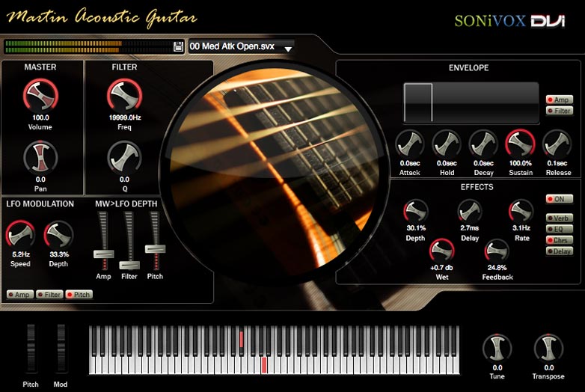585x392 pixels.
Task: Click the Filter Freq knob
Action: (124, 95)
